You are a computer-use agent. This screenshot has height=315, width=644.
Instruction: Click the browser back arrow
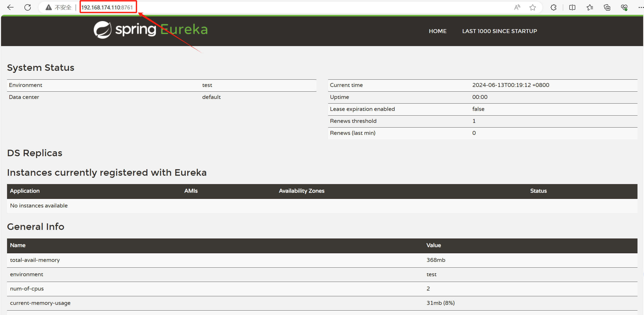(10, 7)
